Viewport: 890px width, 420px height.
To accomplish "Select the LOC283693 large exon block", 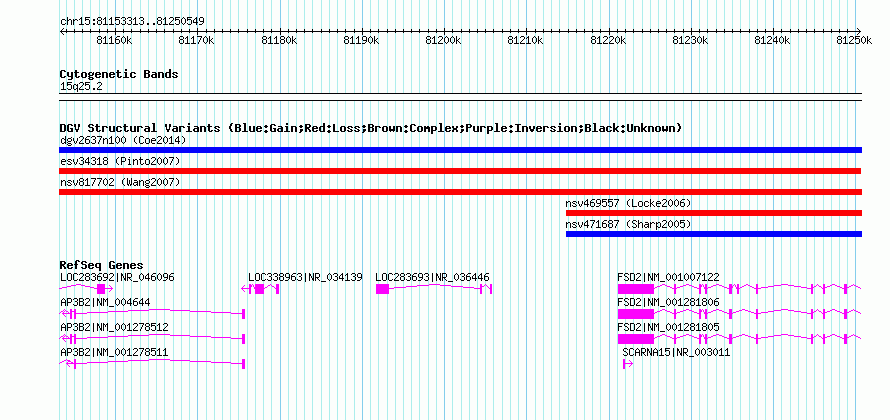I will coord(383,289).
